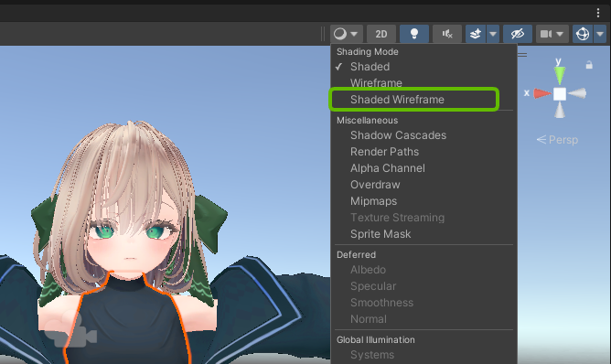
Task: Toggle the gizmo rotation lock icon
Action: (x=589, y=65)
